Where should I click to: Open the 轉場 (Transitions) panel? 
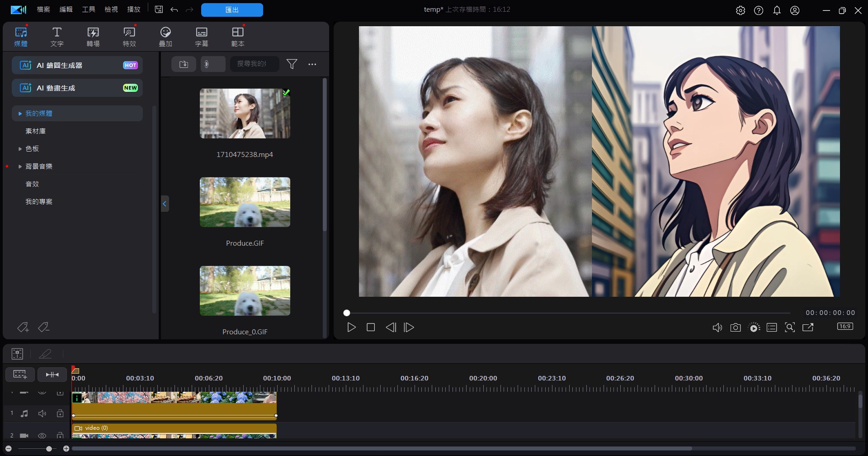93,36
